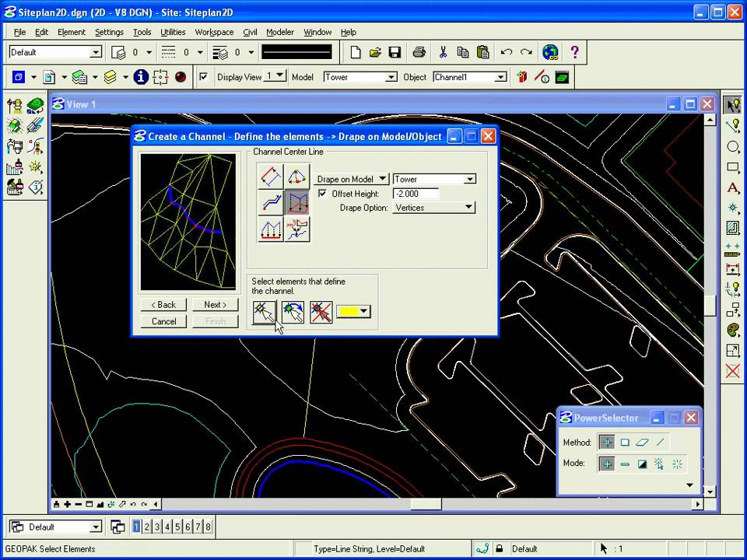Click the black line style preview bar
Viewport: 747px width, 560px height.
tap(296, 52)
